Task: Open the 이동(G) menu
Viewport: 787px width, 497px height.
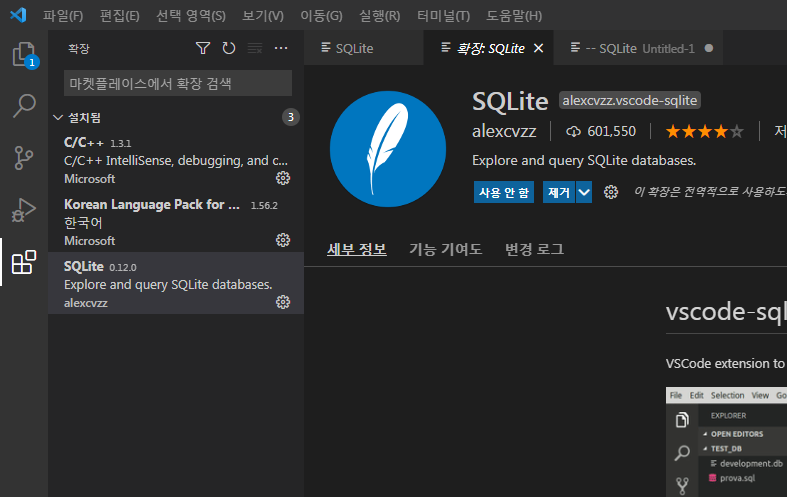Action: [321, 16]
